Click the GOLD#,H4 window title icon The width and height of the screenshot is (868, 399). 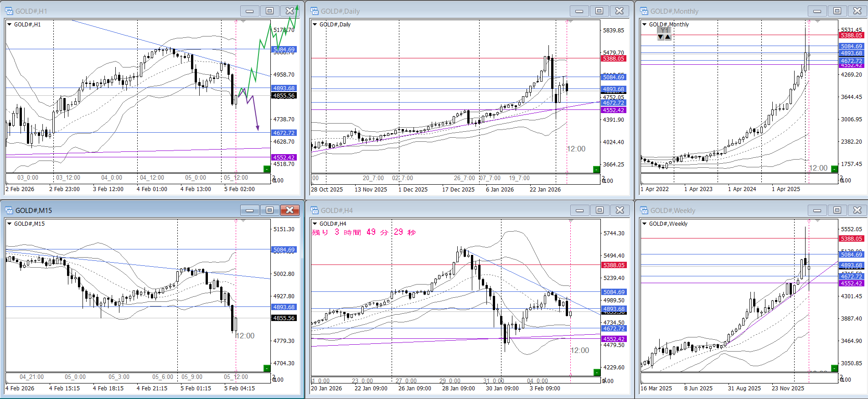(315, 210)
